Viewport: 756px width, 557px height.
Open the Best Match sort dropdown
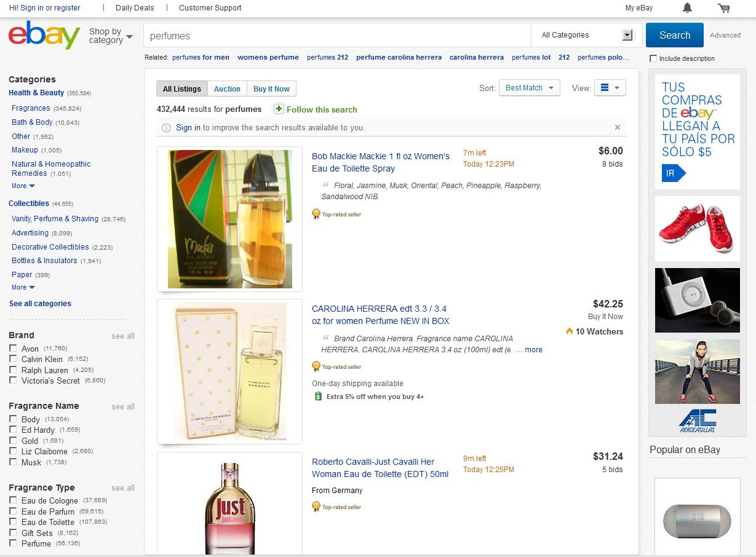(529, 88)
